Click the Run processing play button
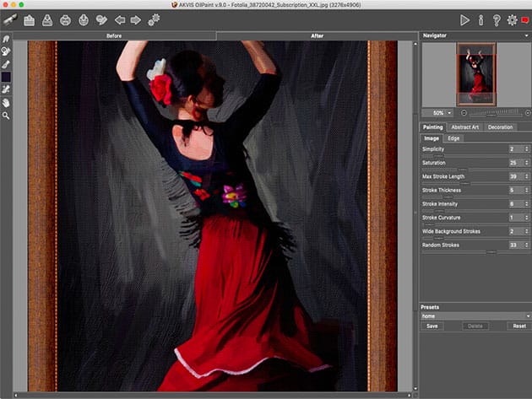Screen dimensions: 532x399 coord(464,19)
